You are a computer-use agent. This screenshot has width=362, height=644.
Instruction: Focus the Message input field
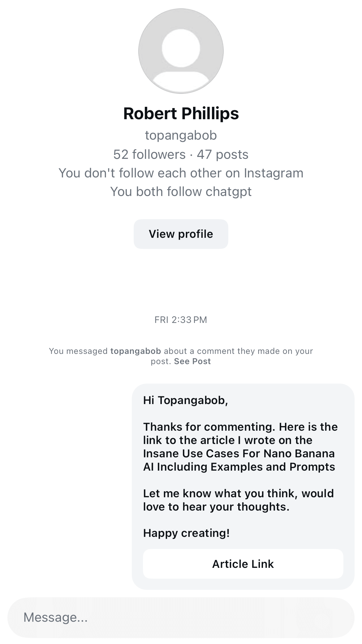[181, 617]
